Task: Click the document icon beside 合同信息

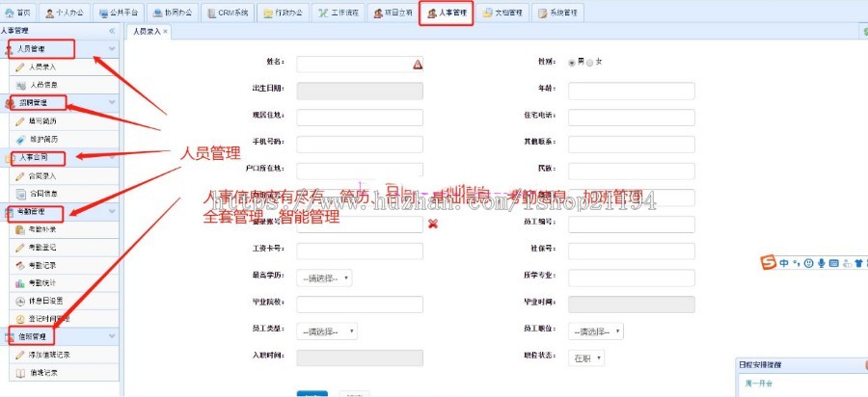Action: click(x=20, y=194)
